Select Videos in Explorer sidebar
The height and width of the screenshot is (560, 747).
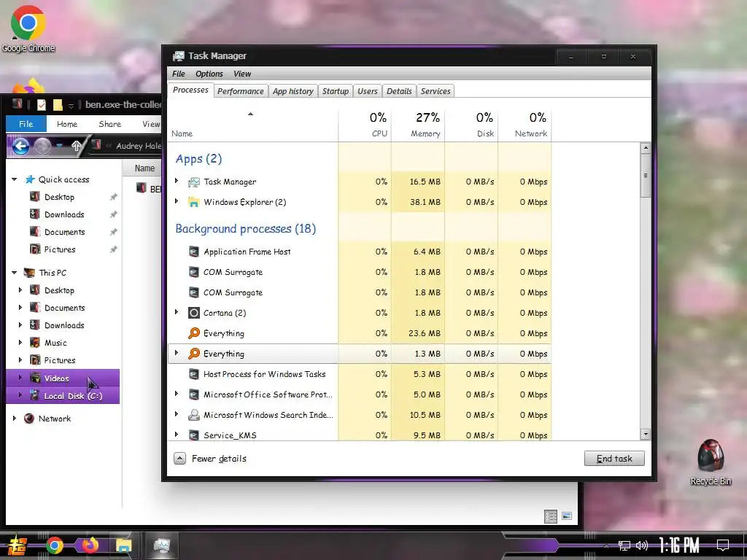coord(63,378)
